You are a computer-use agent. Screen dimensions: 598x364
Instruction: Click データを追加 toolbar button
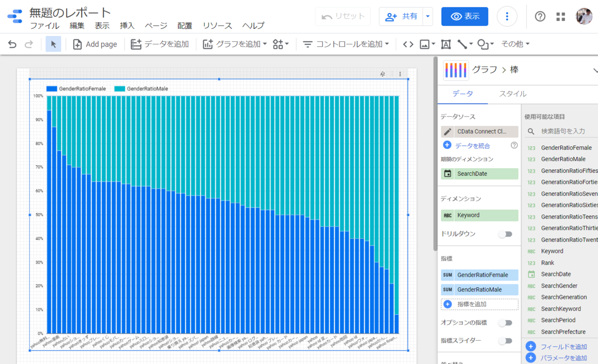(x=159, y=44)
